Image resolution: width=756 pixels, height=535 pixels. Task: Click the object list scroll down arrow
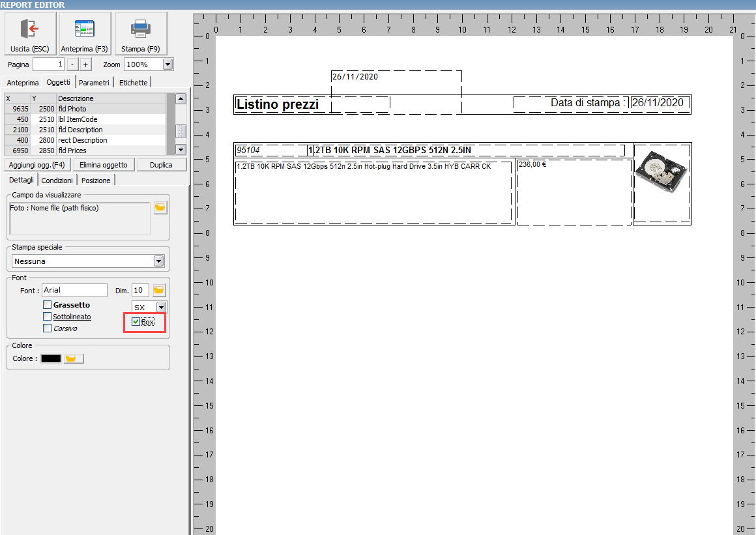pyautogui.click(x=181, y=150)
